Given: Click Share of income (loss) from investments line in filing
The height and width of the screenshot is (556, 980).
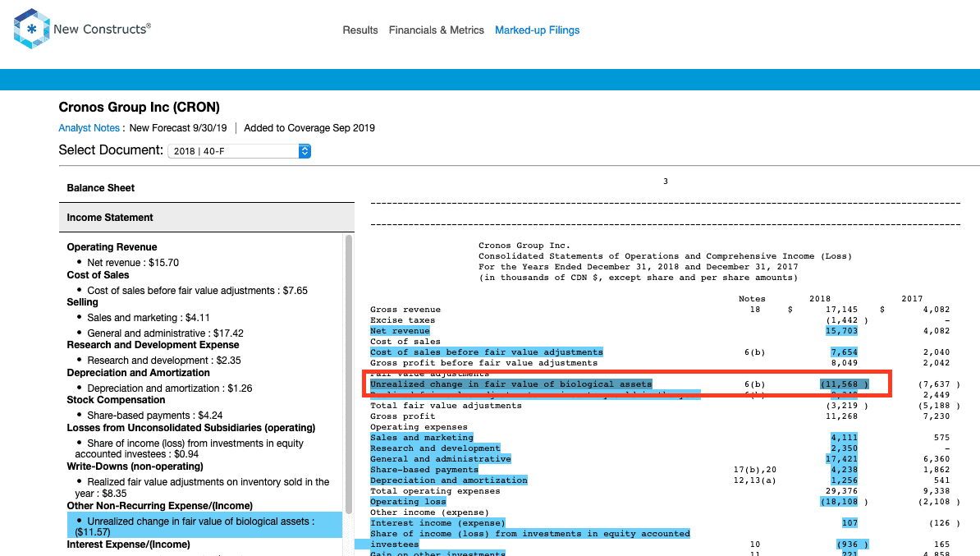Looking at the screenshot, I should coord(530,539).
